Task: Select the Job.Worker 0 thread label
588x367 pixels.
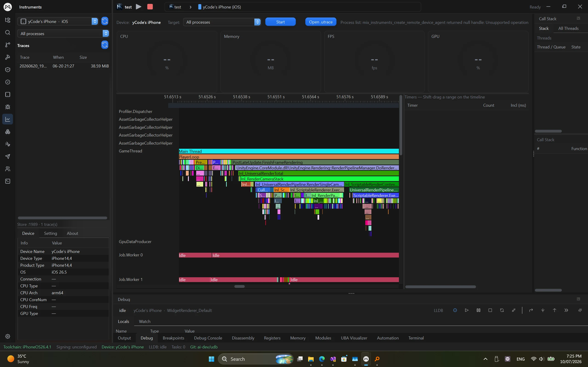Action: 131,255
